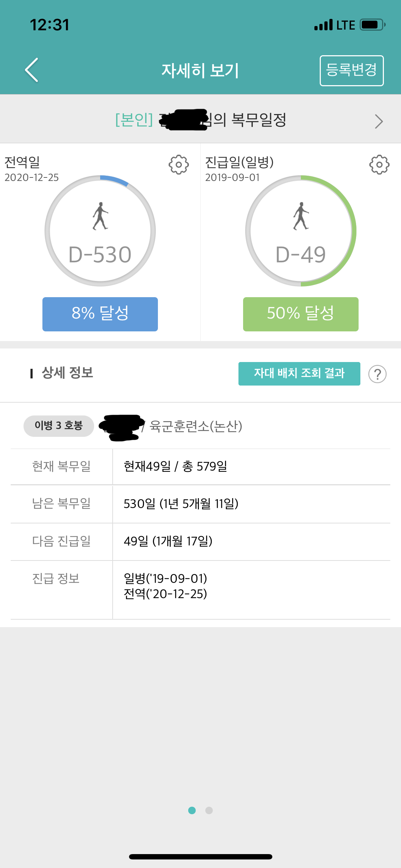401x868 pixels.
Task: Tap the 육군훈련소(논산) unit label
Action: point(196,426)
